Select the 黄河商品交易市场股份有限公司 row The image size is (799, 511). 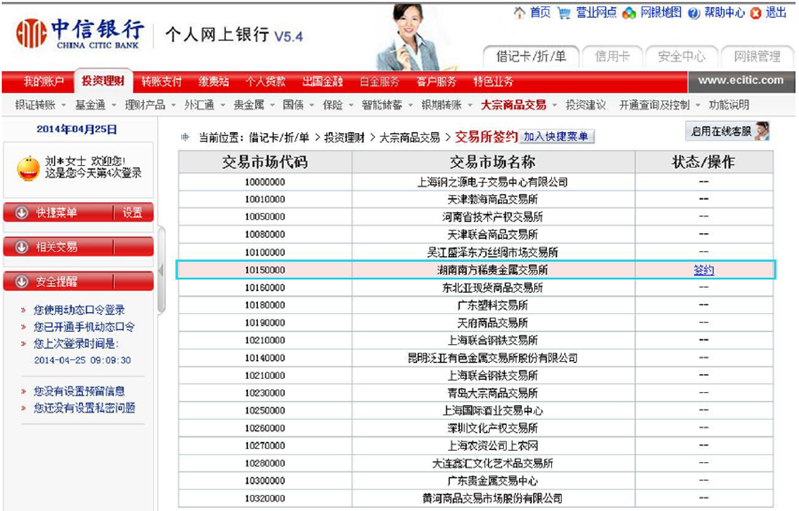[x=475, y=498]
